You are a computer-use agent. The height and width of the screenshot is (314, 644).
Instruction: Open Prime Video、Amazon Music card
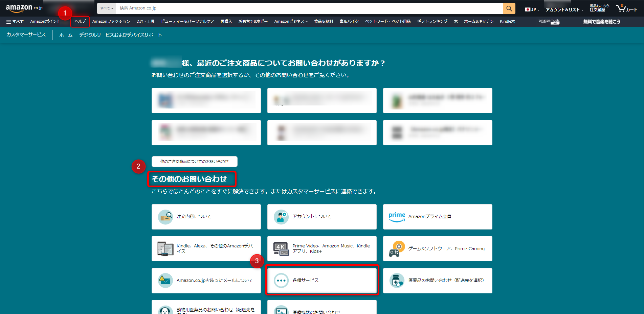(x=322, y=249)
